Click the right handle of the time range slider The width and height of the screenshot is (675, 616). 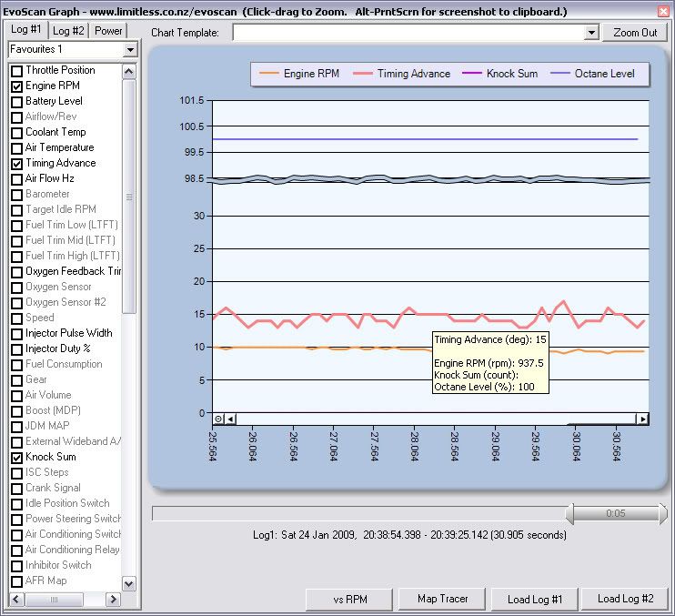tap(663, 513)
